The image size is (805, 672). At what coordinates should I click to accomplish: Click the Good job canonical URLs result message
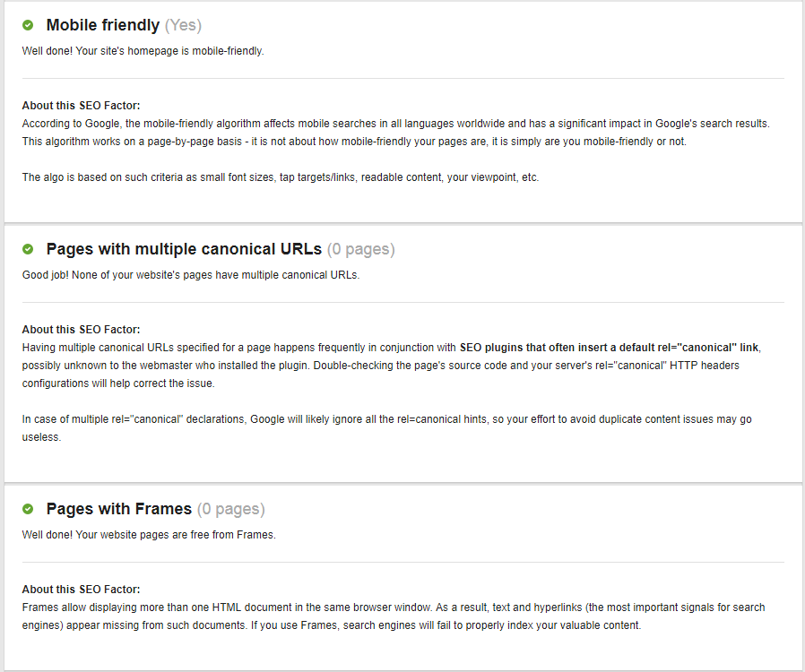(x=190, y=275)
